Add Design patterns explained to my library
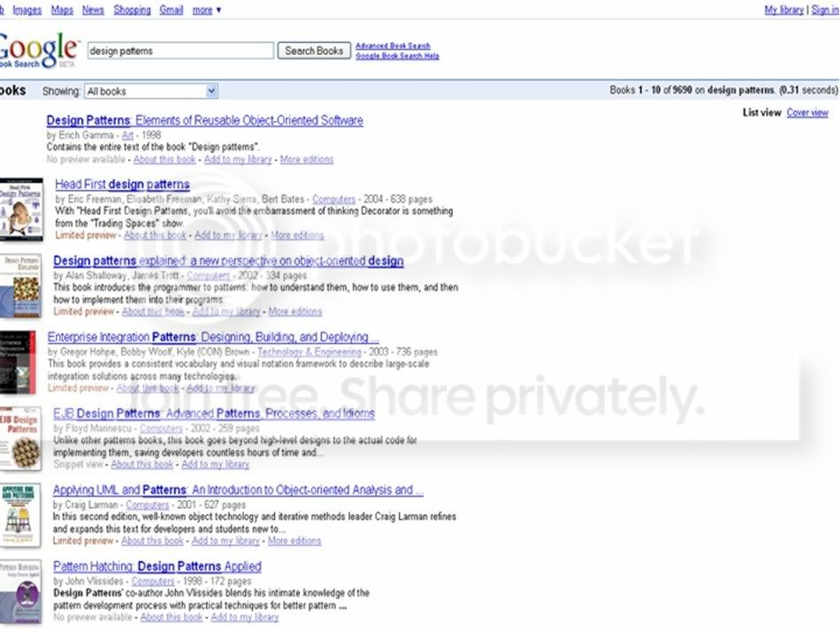Screen dimensions: 840x630 click(x=226, y=312)
